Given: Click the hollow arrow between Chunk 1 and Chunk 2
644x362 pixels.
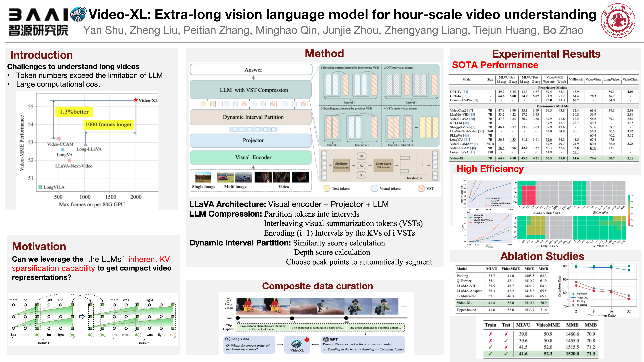Looking at the screenshot, I should coord(82,316).
